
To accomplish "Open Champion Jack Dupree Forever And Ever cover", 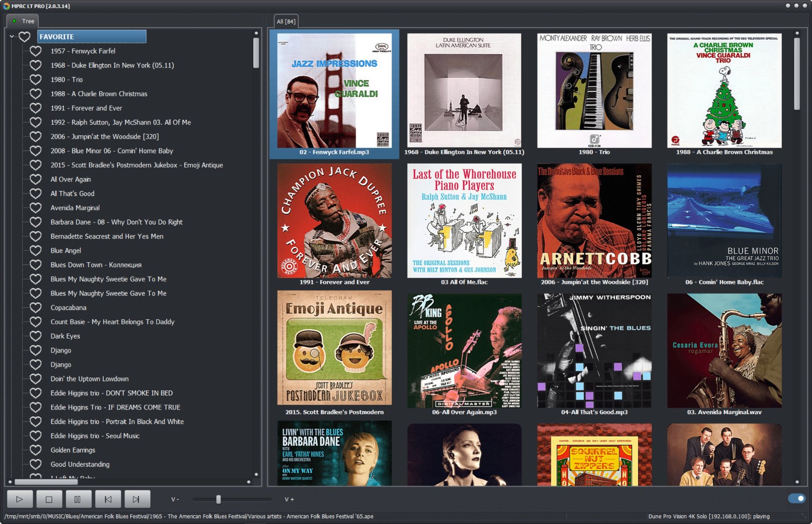I will (x=335, y=221).
